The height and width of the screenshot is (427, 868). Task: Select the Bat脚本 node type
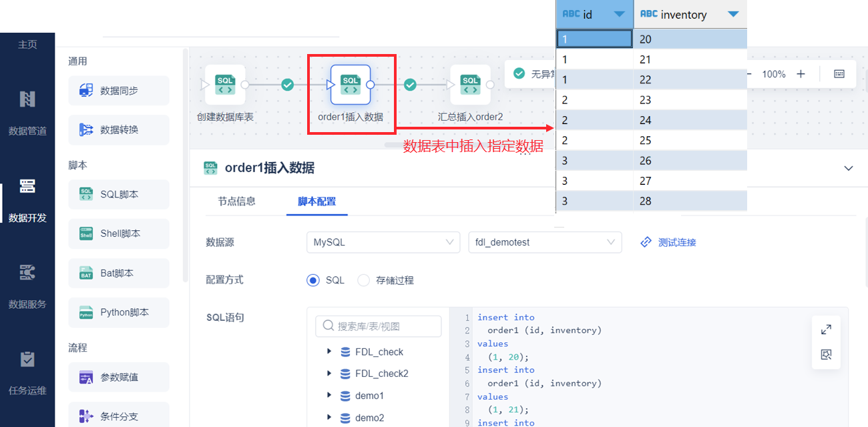(119, 273)
